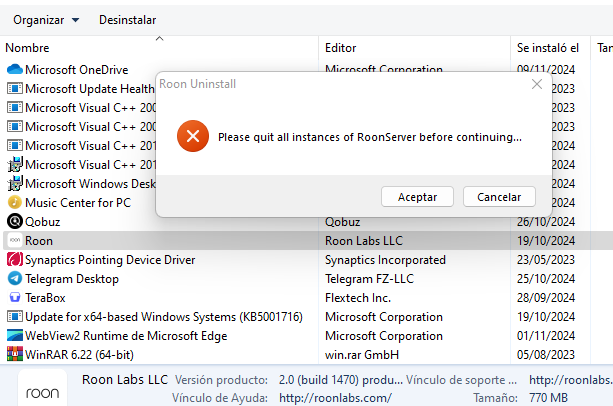Open the http://roonlabs.com/ help link

(x=335, y=398)
